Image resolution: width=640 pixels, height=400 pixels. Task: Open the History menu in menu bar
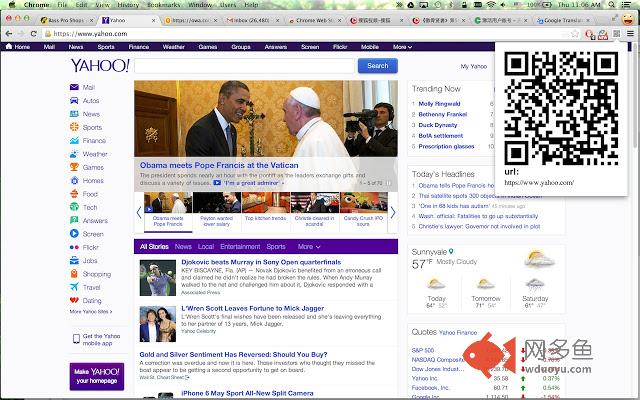pyautogui.click(x=128, y=5)
